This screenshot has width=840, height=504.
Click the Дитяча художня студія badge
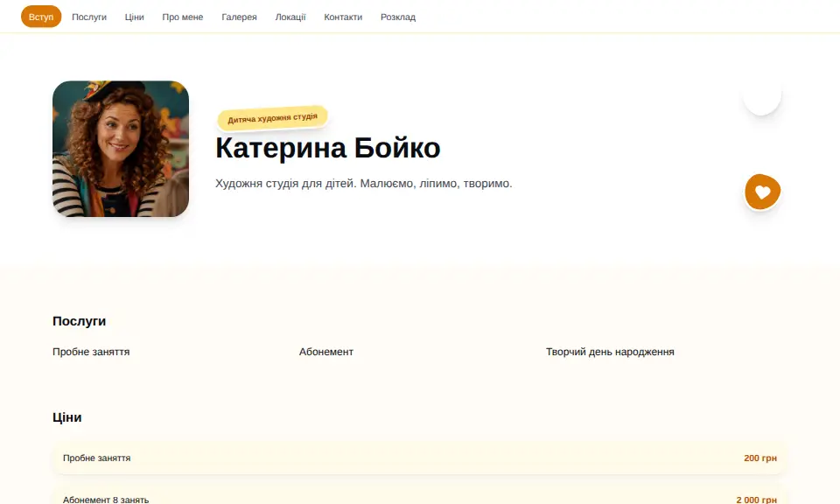coord(273,118)
